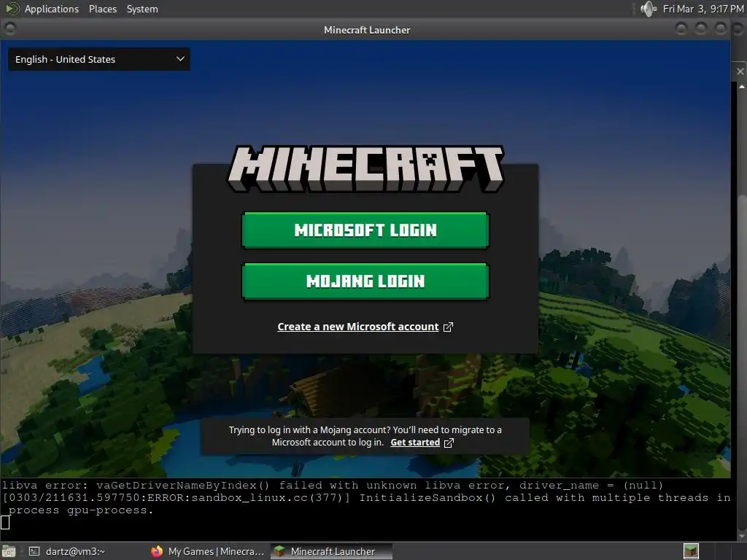The width and height of the screenshot is (747, 560).
Task: Click the Firefox icon in taskbar
Action: [157, 551]
